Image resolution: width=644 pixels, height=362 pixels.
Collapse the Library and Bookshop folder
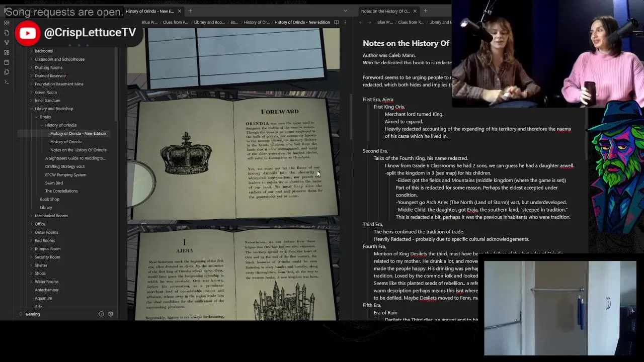[x=31, y=109]
